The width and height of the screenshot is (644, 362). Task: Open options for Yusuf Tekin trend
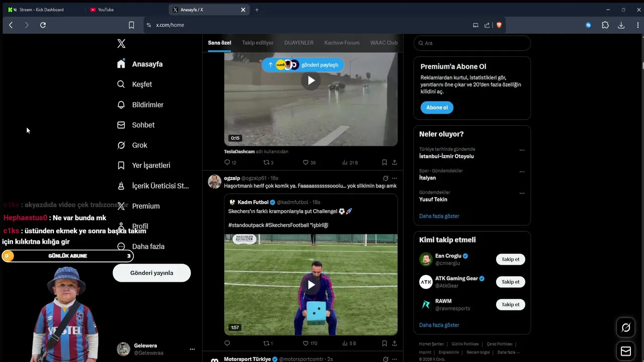click(522, 194)
